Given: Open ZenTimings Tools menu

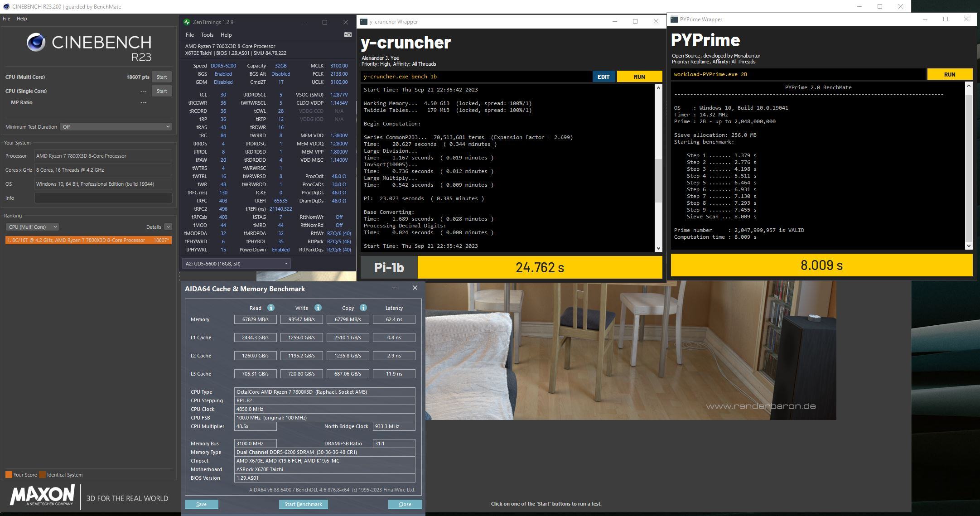Looking at the screenshot, I should tap(207, 34).
